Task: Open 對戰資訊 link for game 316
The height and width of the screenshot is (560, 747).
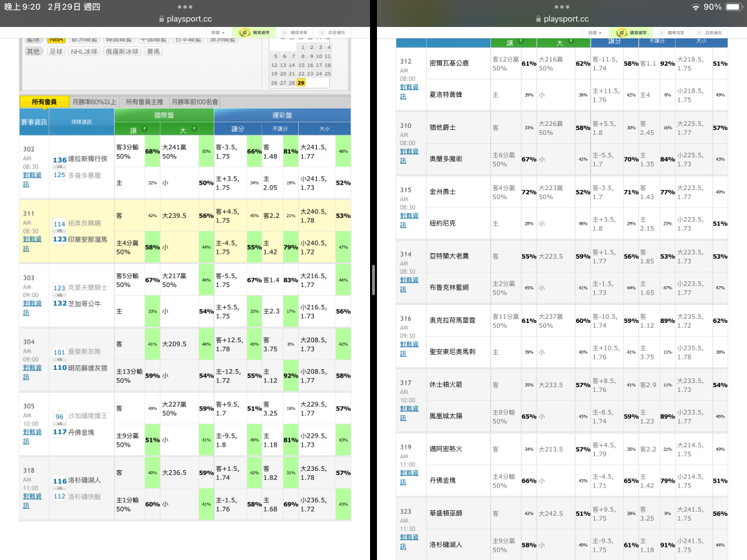Action: pos(409,349)
